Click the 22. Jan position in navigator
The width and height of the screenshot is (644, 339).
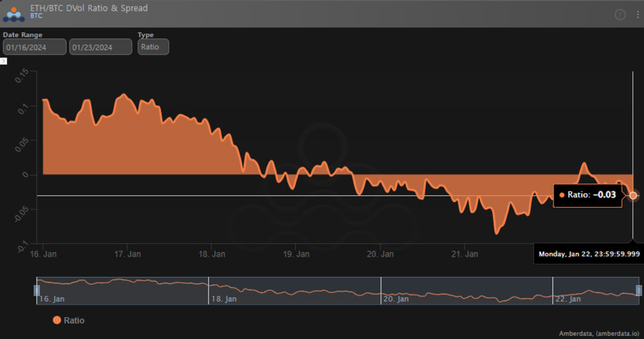(x=569, y=299)
